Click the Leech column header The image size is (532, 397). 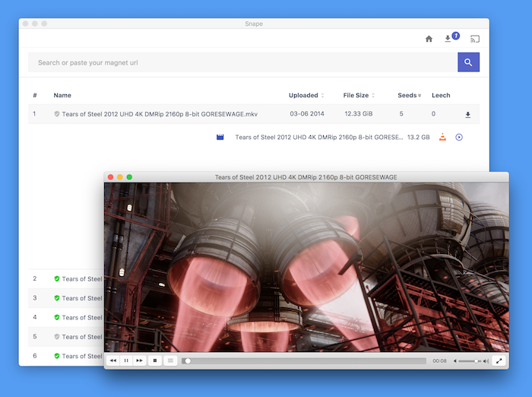pos(441,95)
